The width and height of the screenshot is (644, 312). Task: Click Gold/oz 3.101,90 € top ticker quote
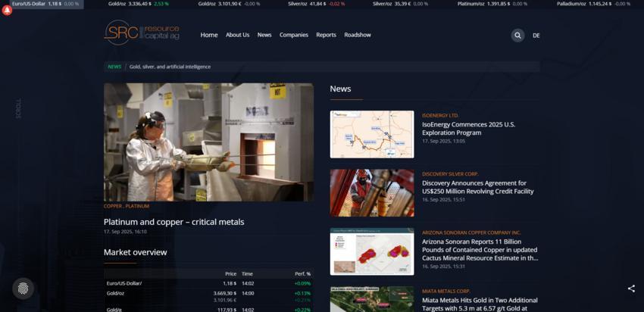pyautogui.click(x=229, y=4)
